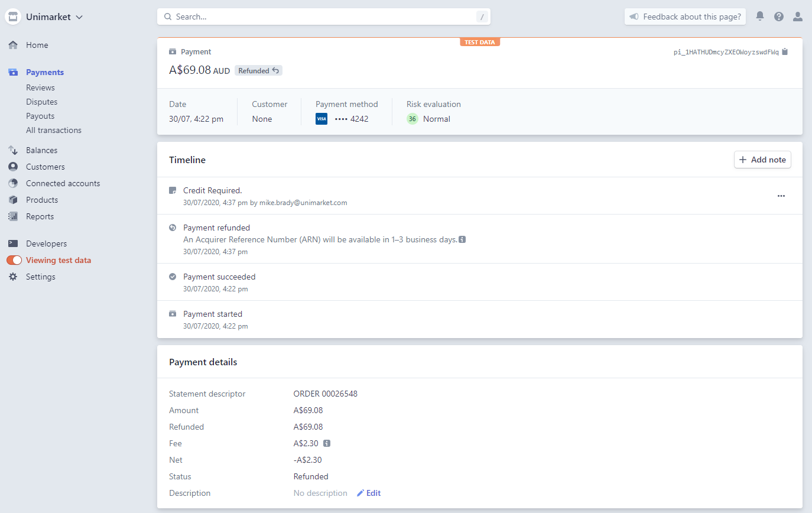Open Connected accounts page
The image size is (812, 513).
pos(63,183)
